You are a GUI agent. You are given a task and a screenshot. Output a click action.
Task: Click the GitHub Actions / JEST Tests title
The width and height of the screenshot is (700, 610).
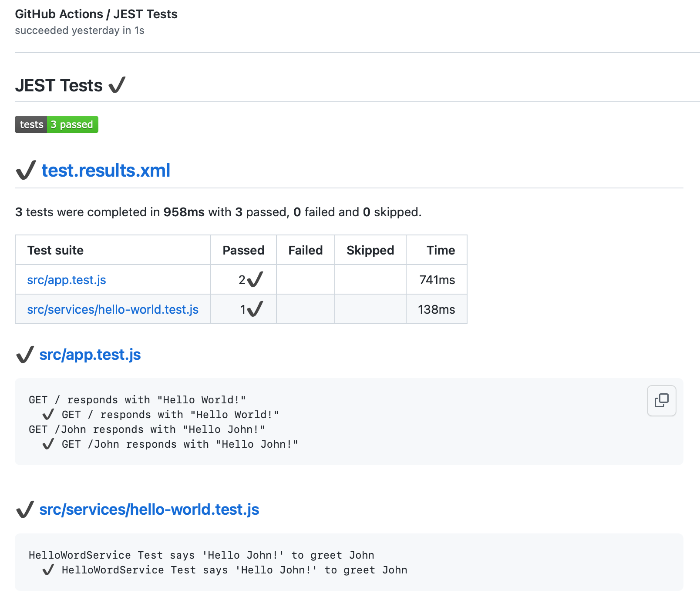tap(96, 14)
